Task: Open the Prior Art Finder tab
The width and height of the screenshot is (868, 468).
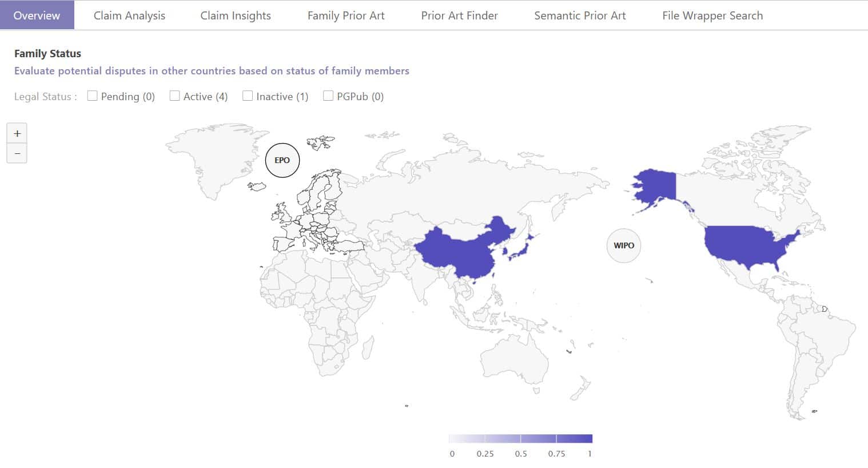Action: pyautogui.click(x=459, y=15)
